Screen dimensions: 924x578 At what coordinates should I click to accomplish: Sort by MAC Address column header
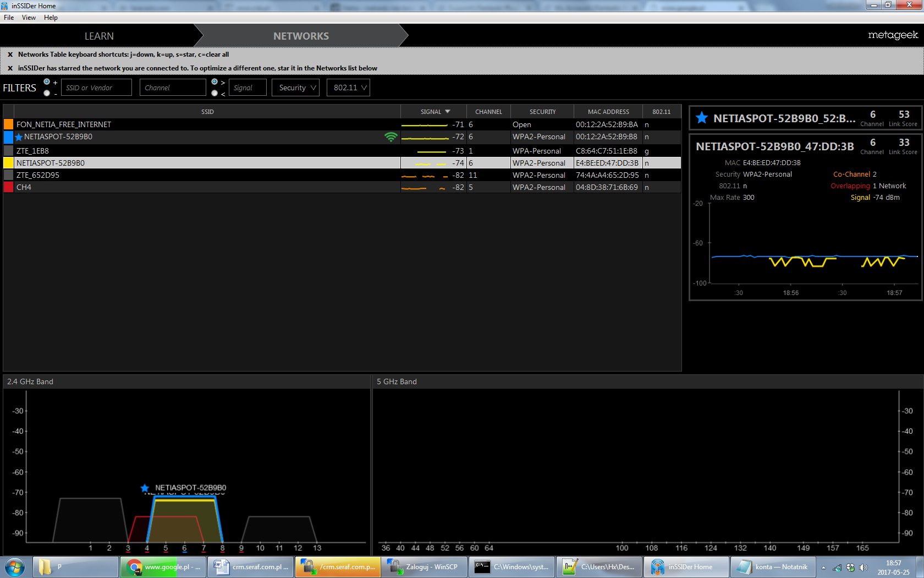click(x=608, y=112)
